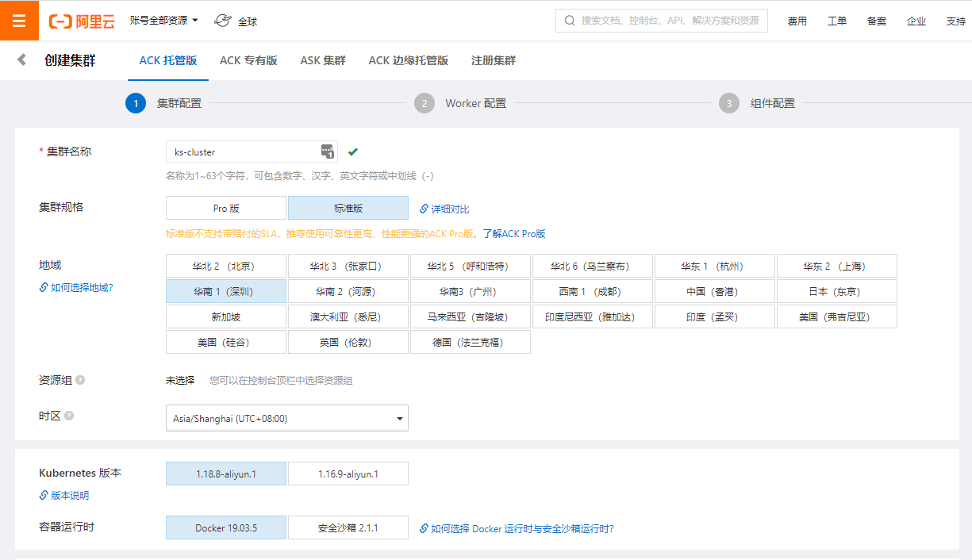The image size is (972, 560).
Task: Open 如何选择地域 help link
Action: tap(76, 288)
